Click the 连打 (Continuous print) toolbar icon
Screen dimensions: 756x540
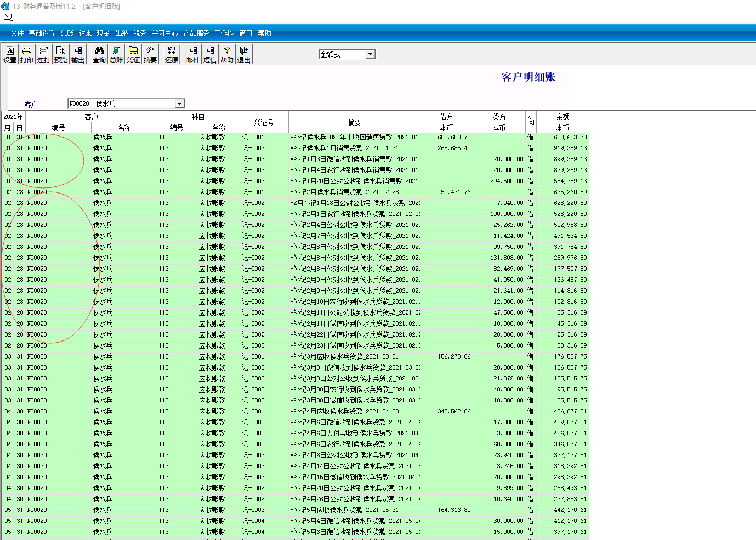[44, 54]
